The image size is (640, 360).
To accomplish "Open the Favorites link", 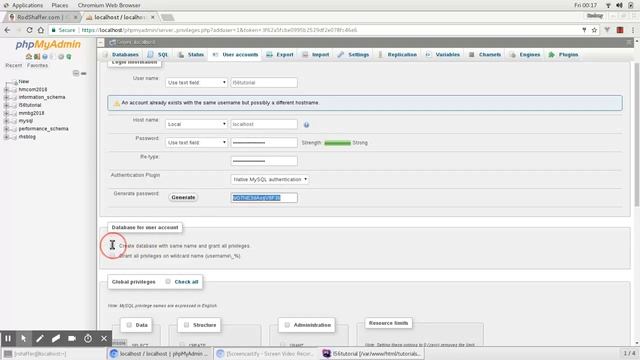I will 37,65.
